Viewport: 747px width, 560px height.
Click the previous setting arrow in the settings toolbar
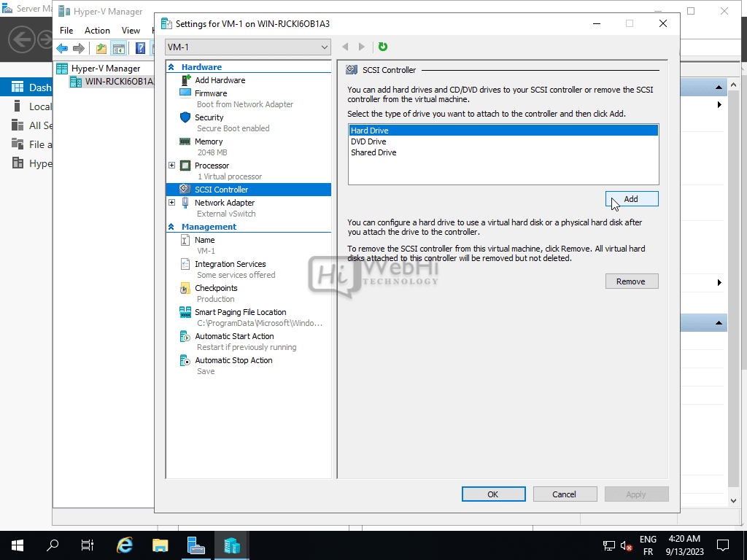click(x=345, y=47)
